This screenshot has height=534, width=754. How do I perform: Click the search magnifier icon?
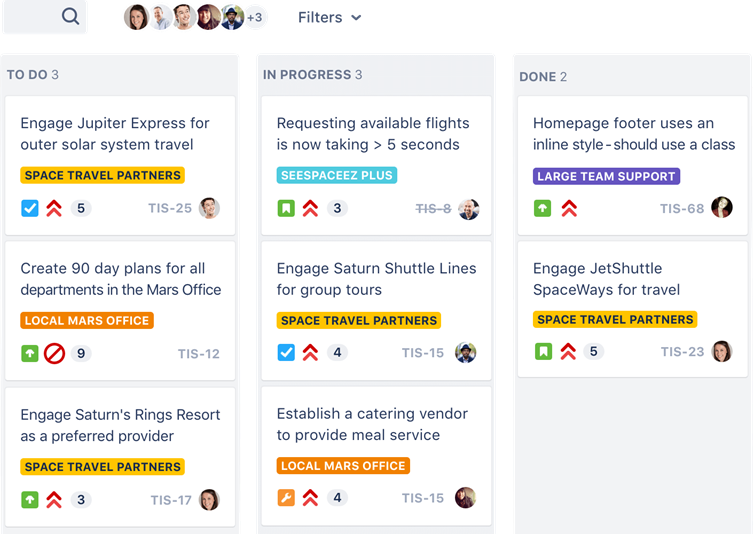click(70, 16)
